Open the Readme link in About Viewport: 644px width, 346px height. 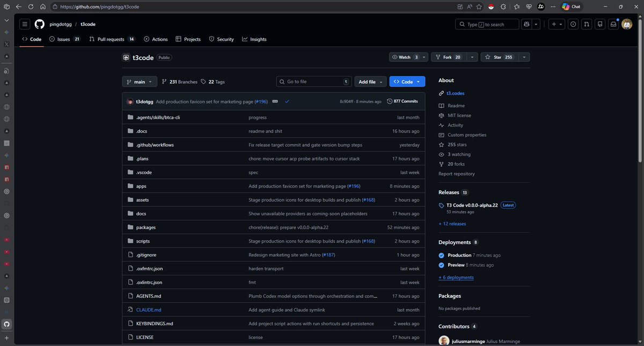coord(456,106)
